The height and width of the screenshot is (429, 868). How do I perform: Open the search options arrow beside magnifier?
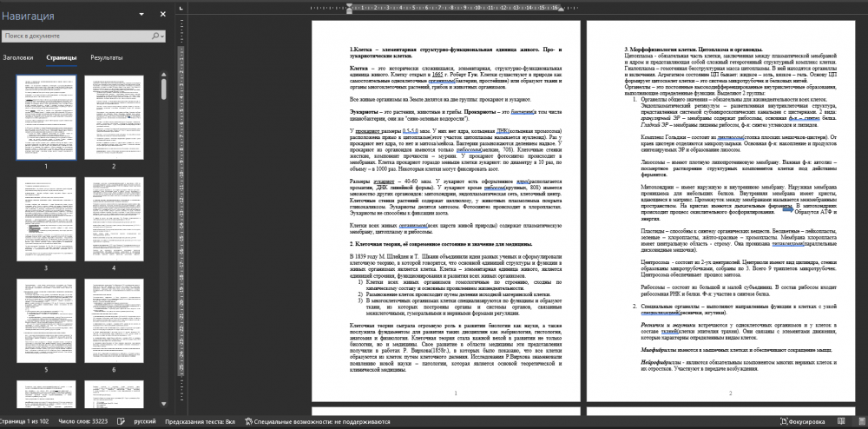162,36
